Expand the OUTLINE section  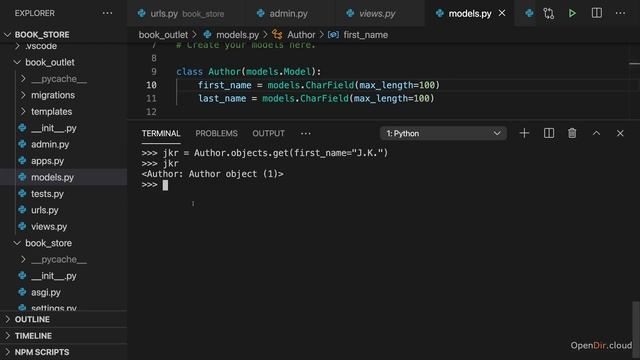[7, 319]
